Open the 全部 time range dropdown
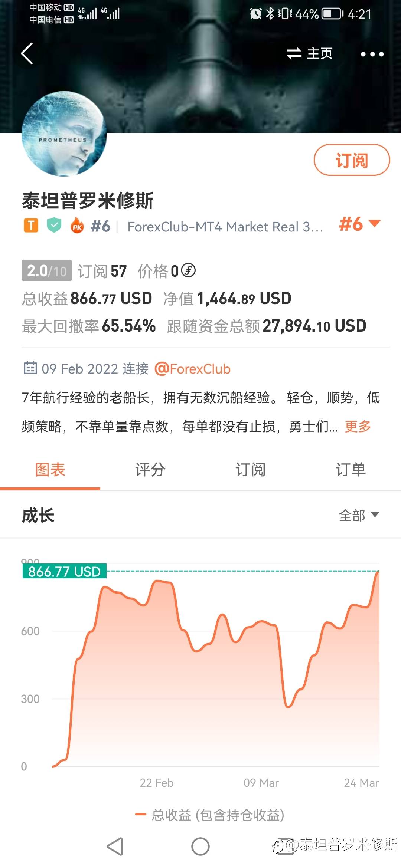This screenshot has width=401, height=868. (x=359, y=515)
